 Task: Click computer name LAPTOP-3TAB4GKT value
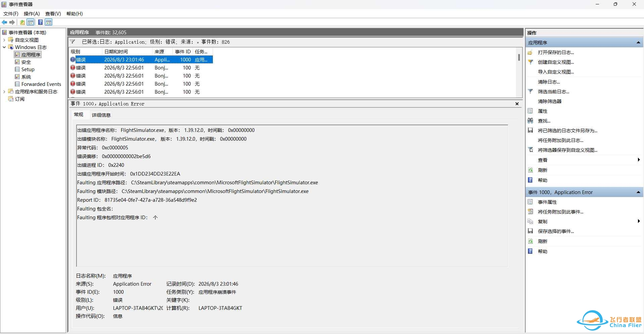coord(220,308)
